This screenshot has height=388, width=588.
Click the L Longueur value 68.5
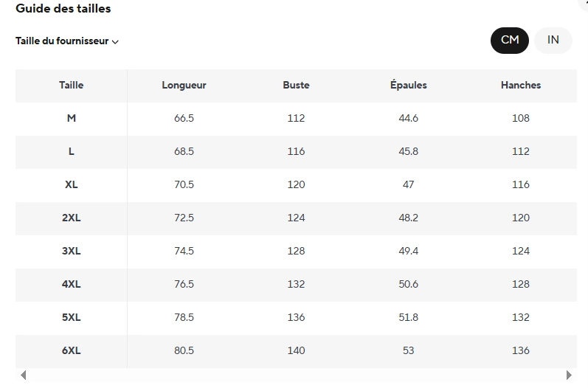point(184,151)
